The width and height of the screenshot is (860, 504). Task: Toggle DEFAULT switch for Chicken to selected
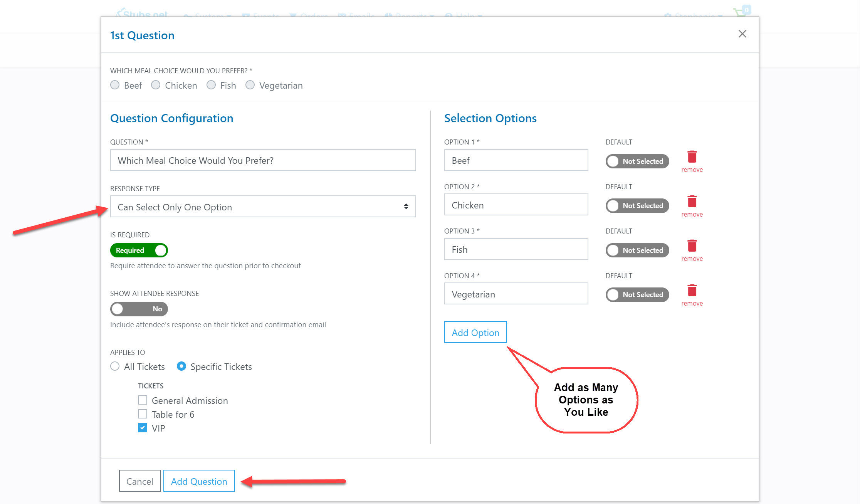coord(637,205)
